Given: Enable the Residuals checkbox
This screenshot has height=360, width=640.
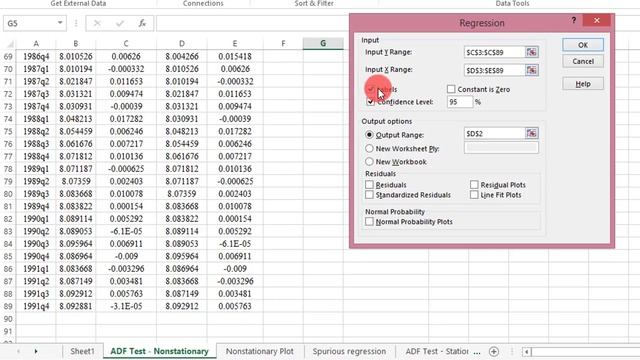Looking at the screenshot, I should (369, 185).
